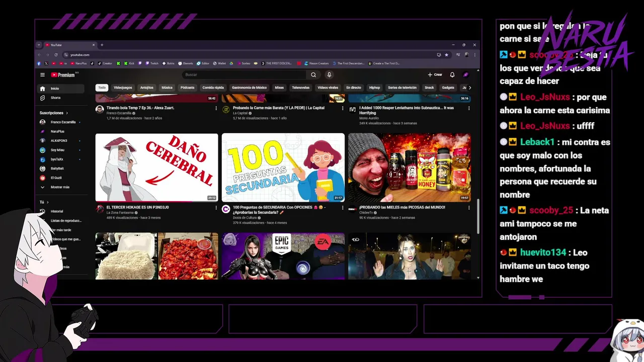The image size is (644, 362).
Task: Reload page with browser refresh icon
Action: pyautogui.click(x=56, y=54)
